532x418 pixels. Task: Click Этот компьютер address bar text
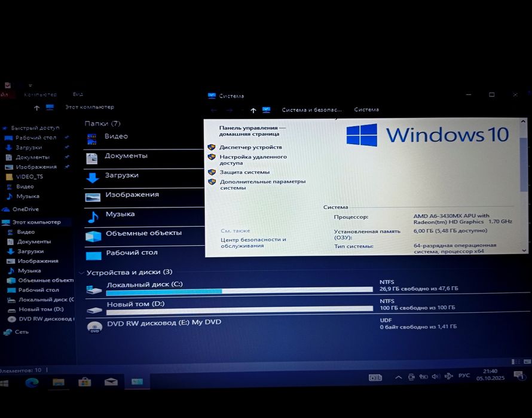(90, 107)
